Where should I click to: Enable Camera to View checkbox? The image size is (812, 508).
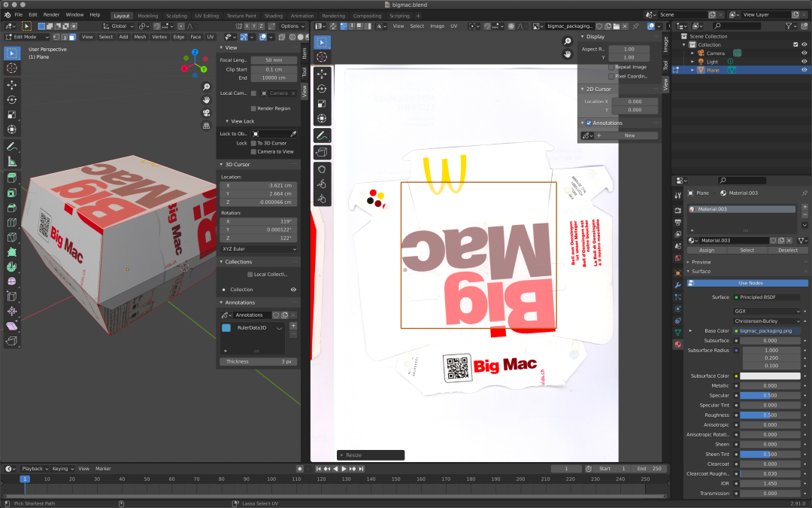coord(253,151)
